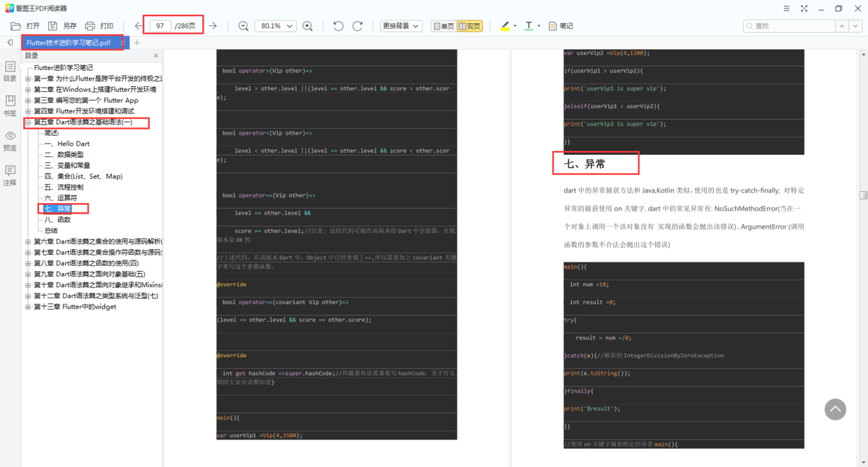Viewport: 868px width, 467px height.
Task: Jump to 三、变量和常量 outline entry
Action: pos(67,165)
